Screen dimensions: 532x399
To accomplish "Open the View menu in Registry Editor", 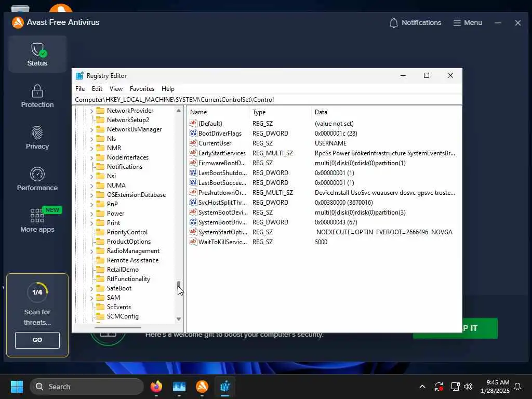I will [x=116, y=88].
